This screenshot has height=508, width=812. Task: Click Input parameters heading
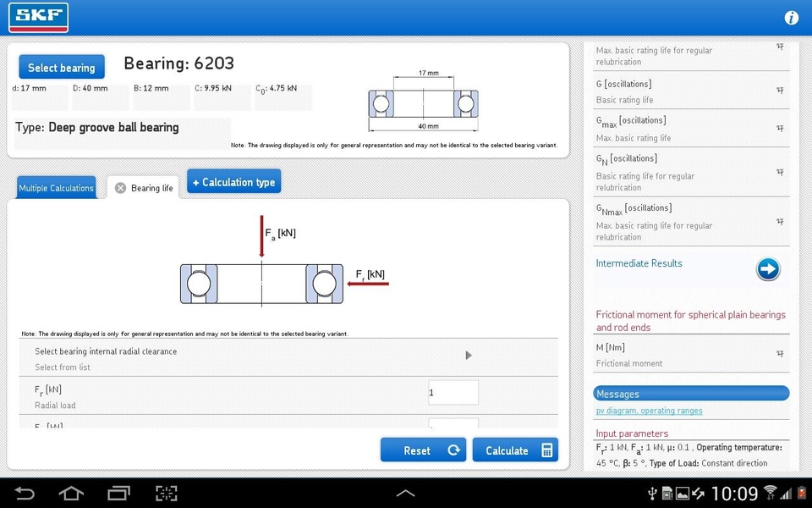pos(632,433)
